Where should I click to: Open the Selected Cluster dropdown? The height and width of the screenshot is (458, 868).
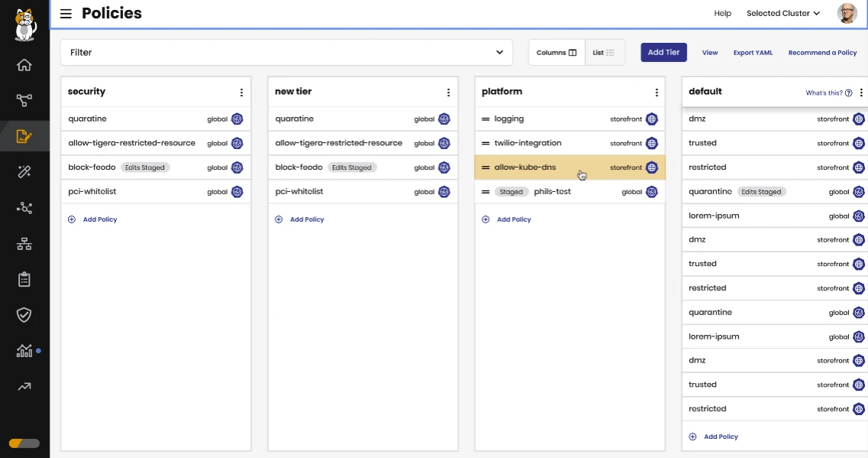point(783,14)
